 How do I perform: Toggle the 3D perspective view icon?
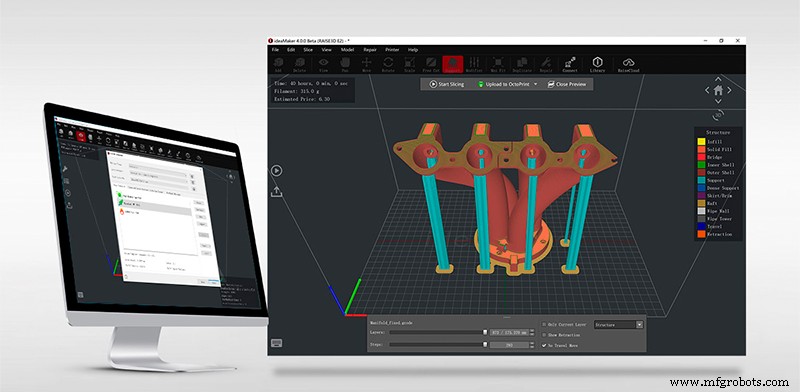tap(718, 115)
